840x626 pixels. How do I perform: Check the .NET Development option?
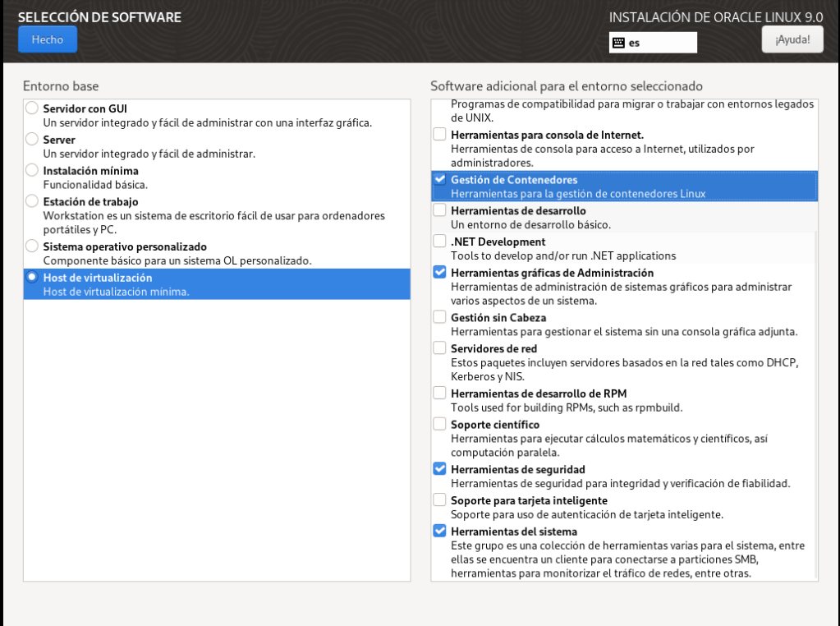tap(440, 242)
